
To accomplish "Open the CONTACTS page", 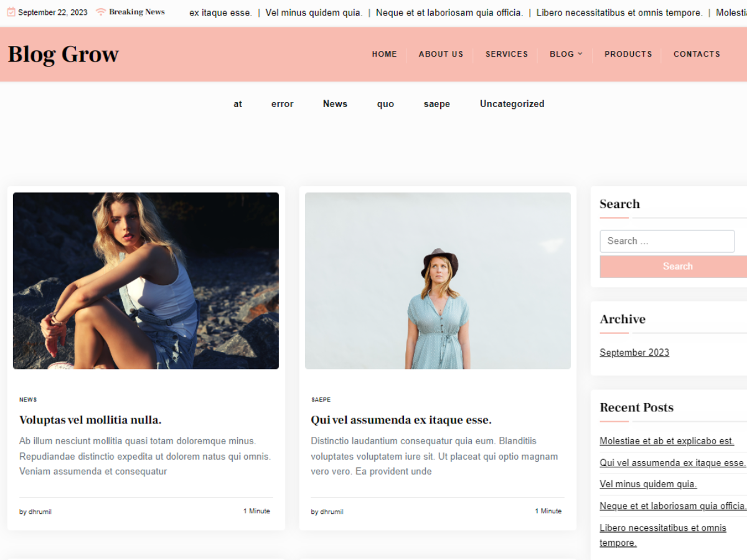I will coord(697,54).
